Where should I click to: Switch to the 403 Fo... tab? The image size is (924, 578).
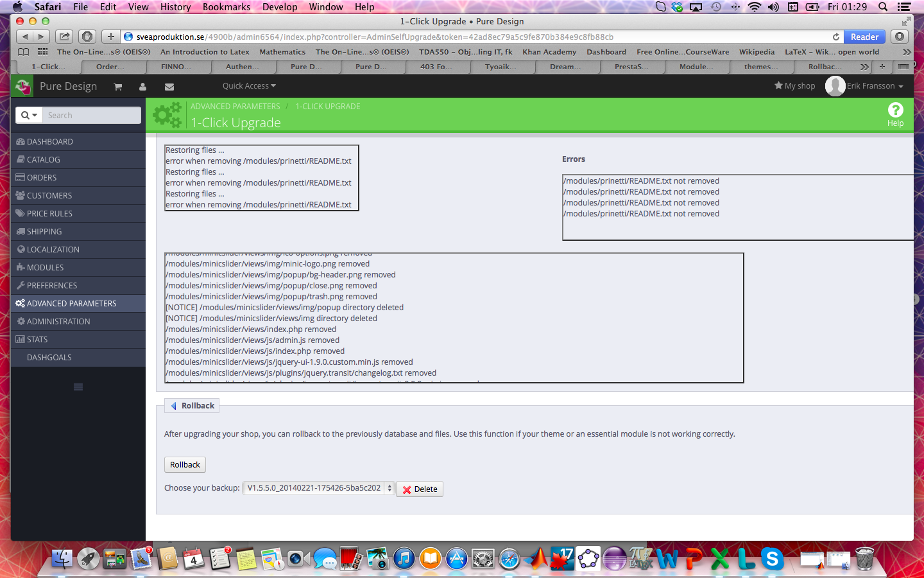coord(436,67)
